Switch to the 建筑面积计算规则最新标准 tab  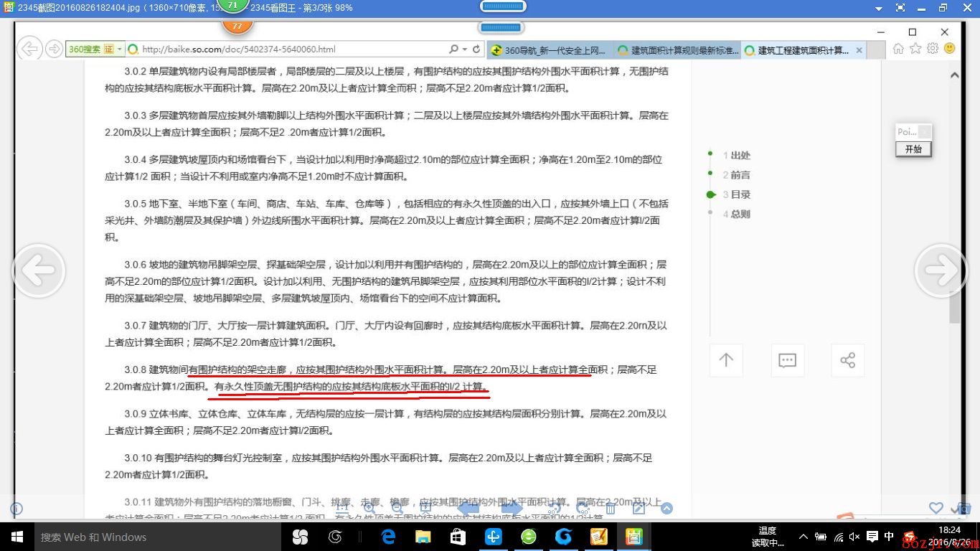(677, 50)
